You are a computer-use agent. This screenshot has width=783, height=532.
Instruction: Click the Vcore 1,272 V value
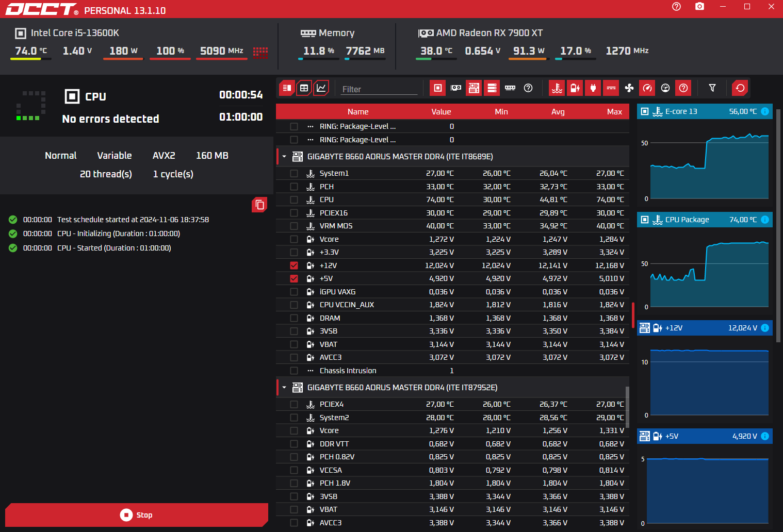click(442, 239)
